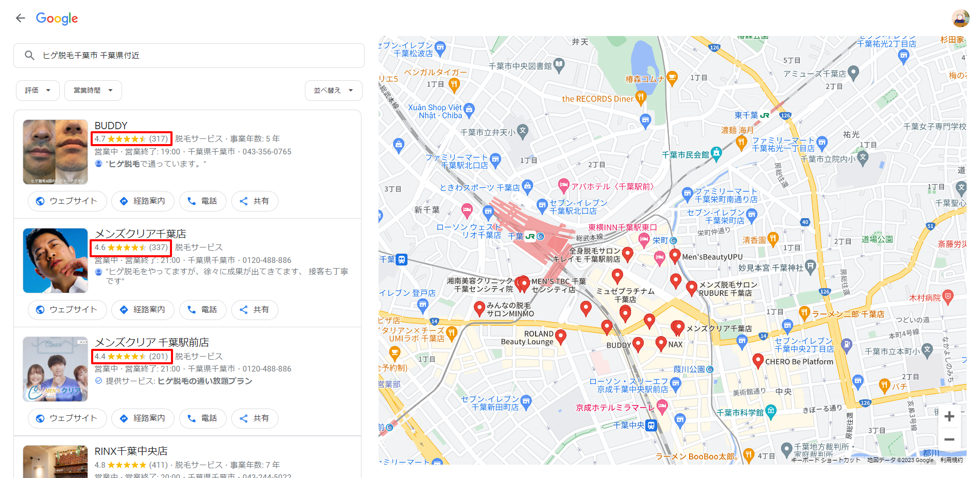Open the メンズクリア 千葉駅前店 listing title
Screen dimensions: 980x478
[152, 343]
